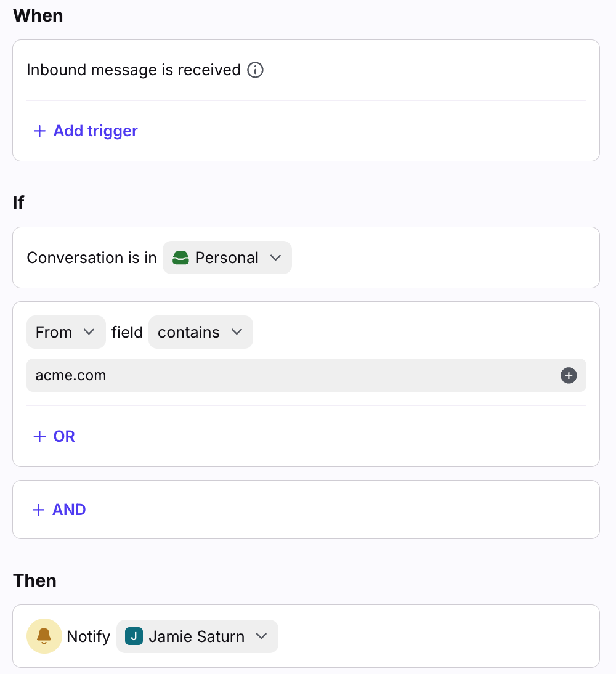Focus the acme.com value input field

pyautogui.click(x=290, y=375)
